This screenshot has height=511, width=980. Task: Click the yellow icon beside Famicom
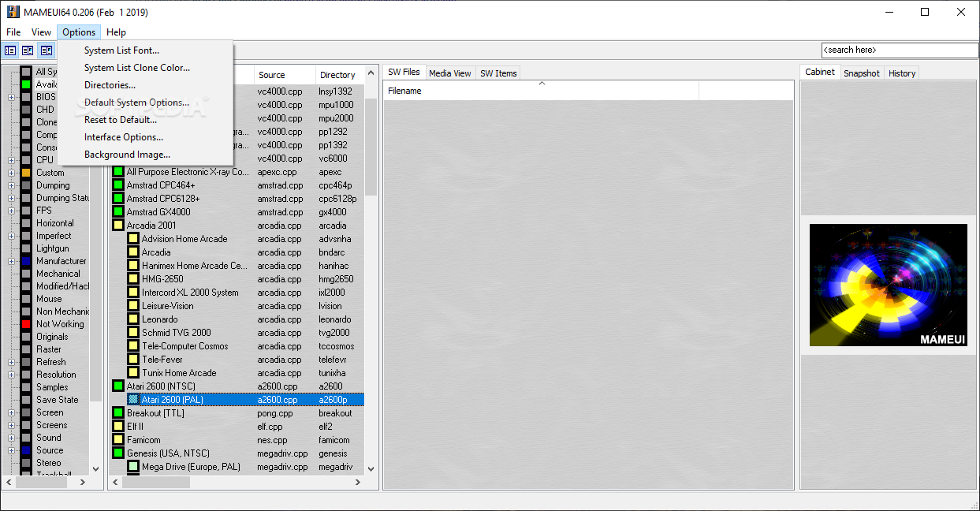(118, 440)
